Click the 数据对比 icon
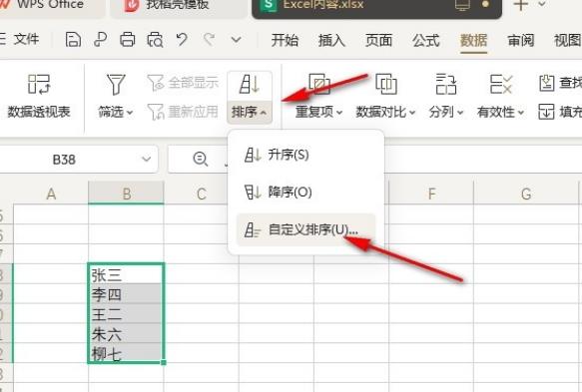The image size is (582, 392). tap(386, 84)
